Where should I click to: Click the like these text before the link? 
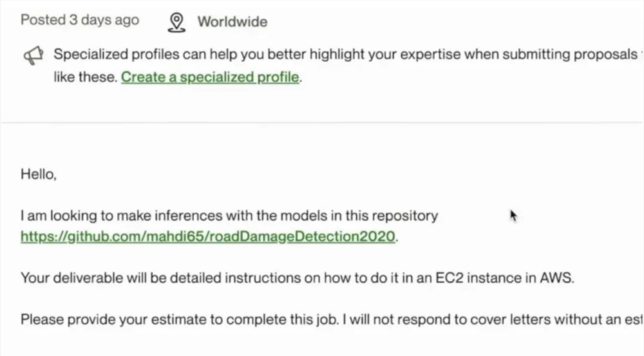pos(86,78)
